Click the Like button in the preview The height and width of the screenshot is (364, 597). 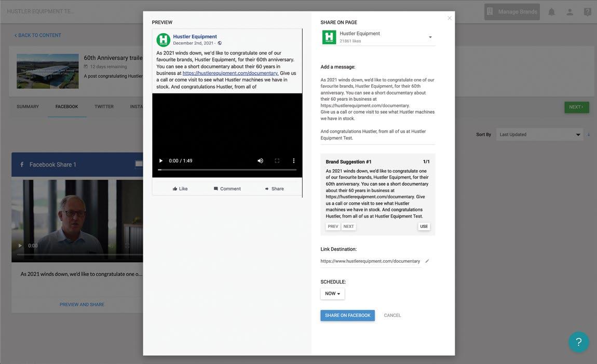(x=180, y=189)
